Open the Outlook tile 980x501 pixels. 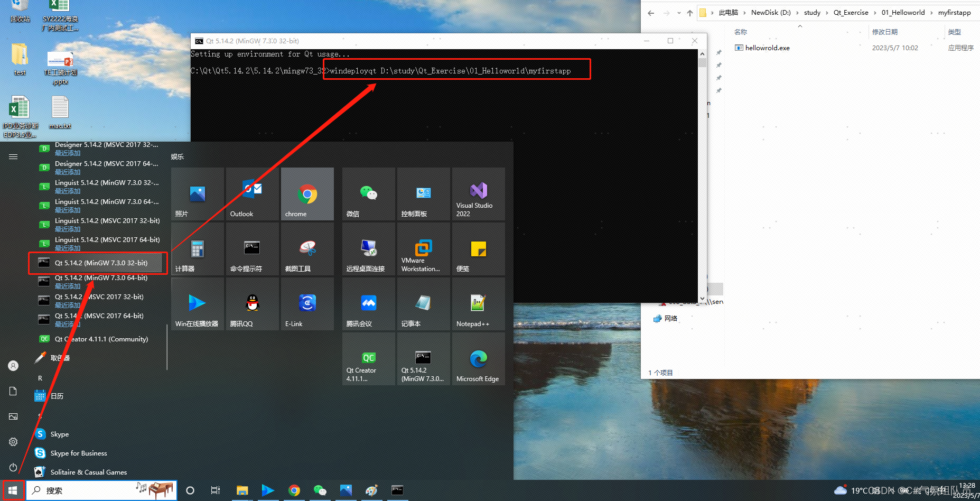click(x=253, y=194)
